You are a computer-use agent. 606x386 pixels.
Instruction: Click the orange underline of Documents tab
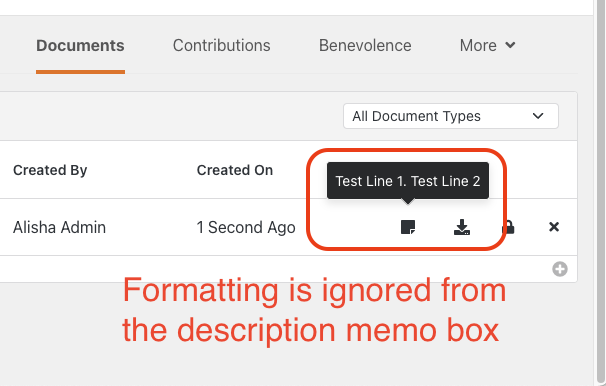pos(80,71)
